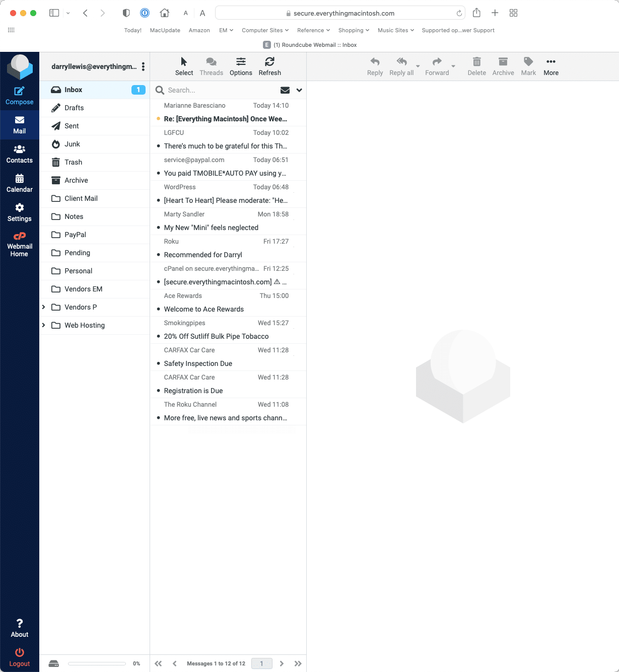619x672 pixels.
Task: Click the Forward toolbar button
Action: (x=437, y=66)
